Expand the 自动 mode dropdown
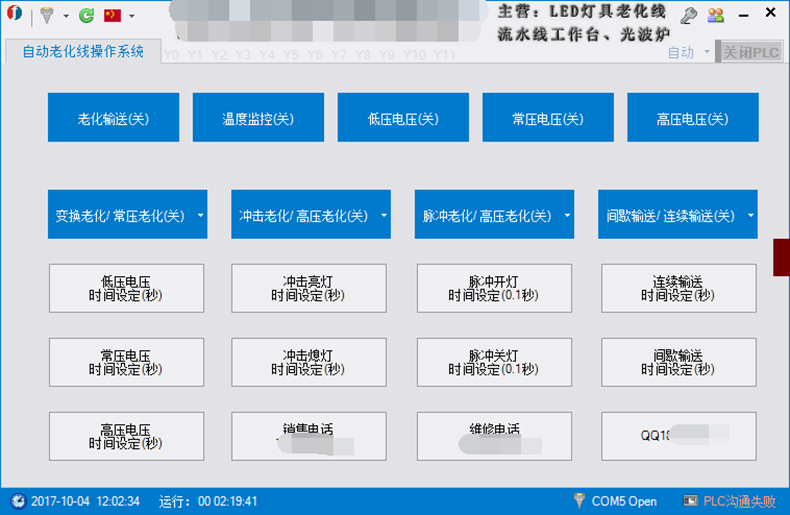Image resolution: width=790 pixels, height=515 pixels. click(x=706, y=52)
